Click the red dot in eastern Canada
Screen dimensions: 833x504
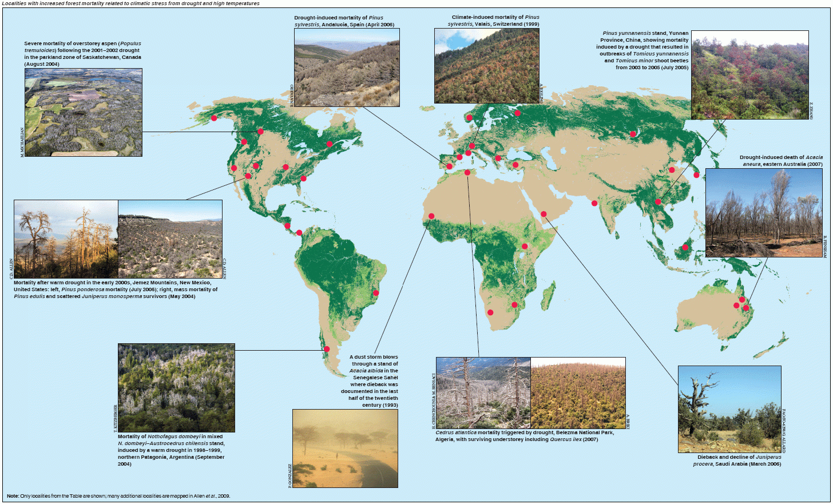330,144
